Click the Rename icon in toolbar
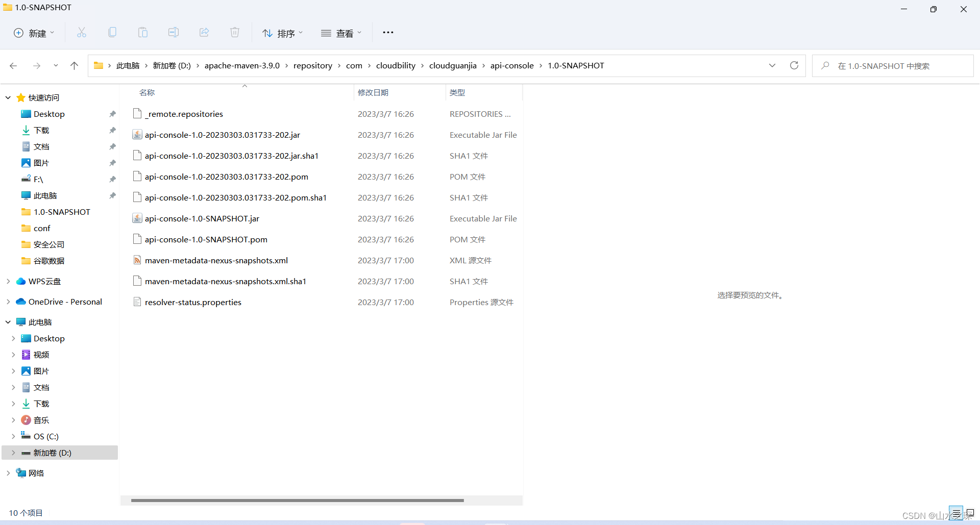 click(x=174, y=33)
